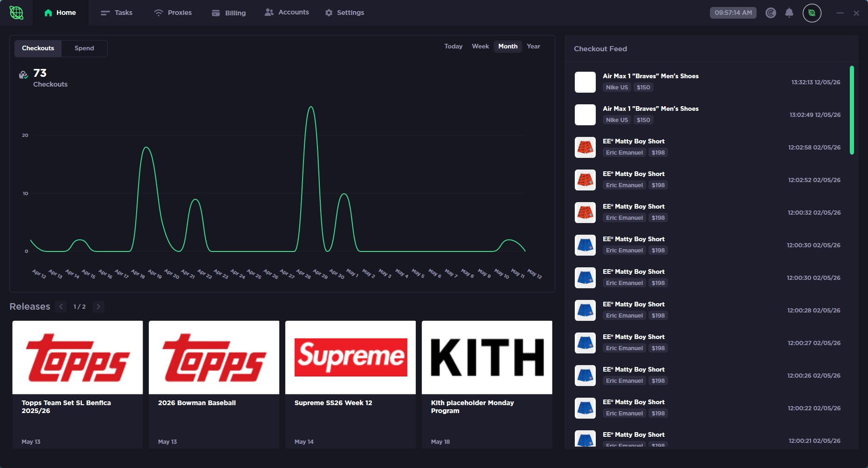Click blue shorts thumbnail at 12:00:27

(585, 343)
